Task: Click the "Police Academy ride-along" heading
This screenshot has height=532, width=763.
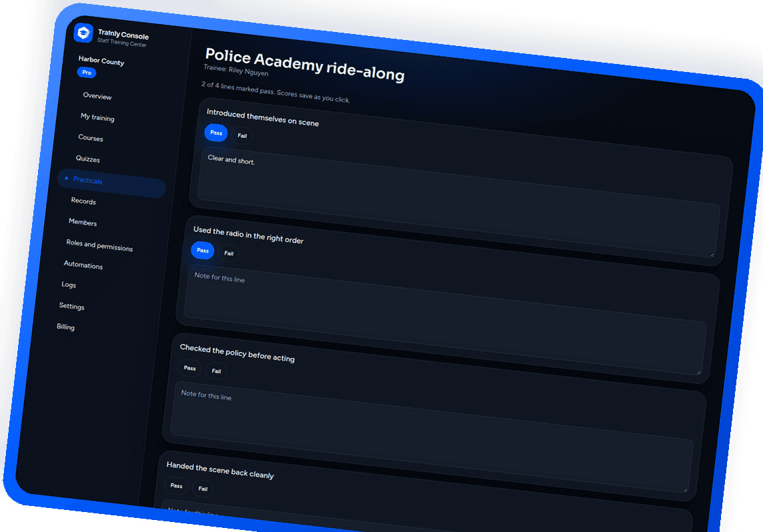Action: 305,64
